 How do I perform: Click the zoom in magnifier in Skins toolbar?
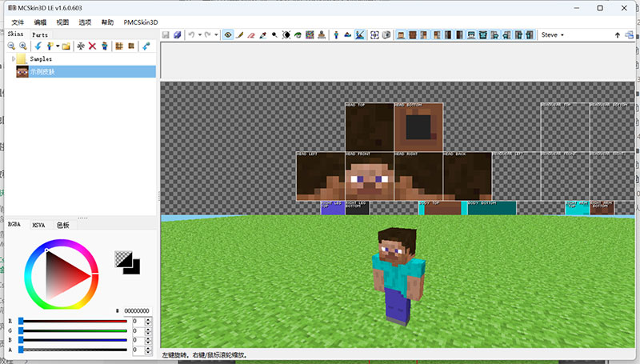click(x=22, y=46)
